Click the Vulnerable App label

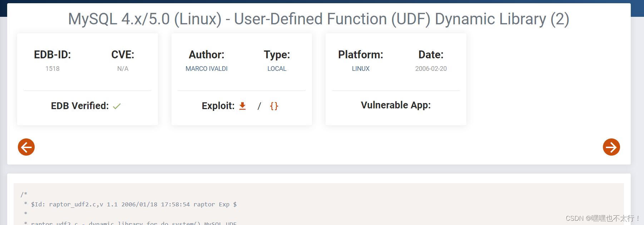pos(396,105)
